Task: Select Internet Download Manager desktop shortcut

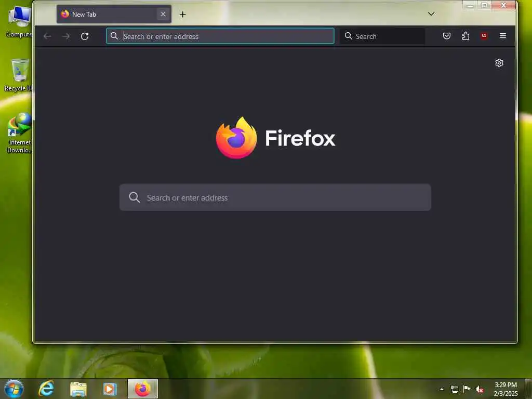Action: click(x=19, y=133)
